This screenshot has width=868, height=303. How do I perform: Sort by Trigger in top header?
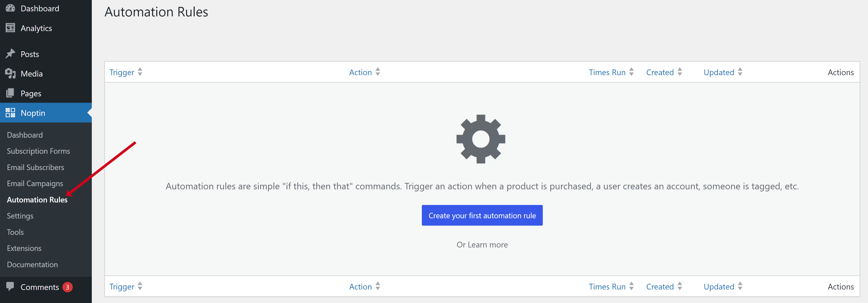(122, 72)
